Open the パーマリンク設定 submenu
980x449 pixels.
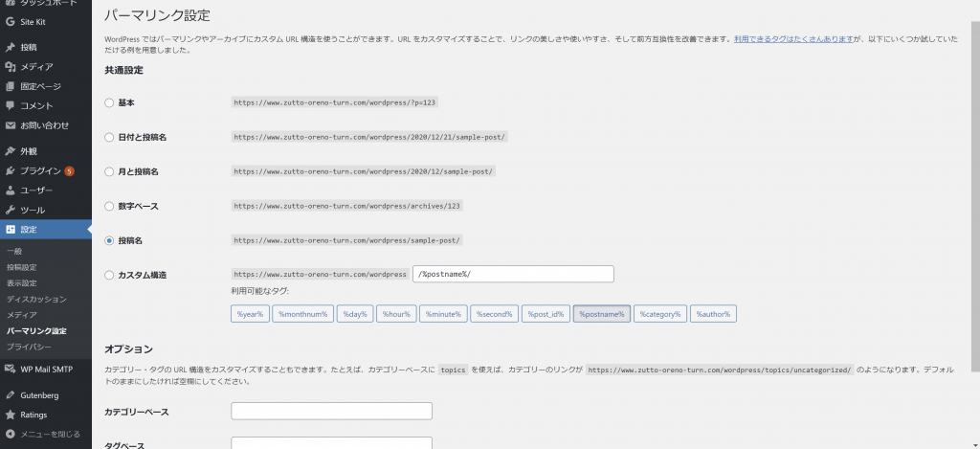tap(36, 331)
